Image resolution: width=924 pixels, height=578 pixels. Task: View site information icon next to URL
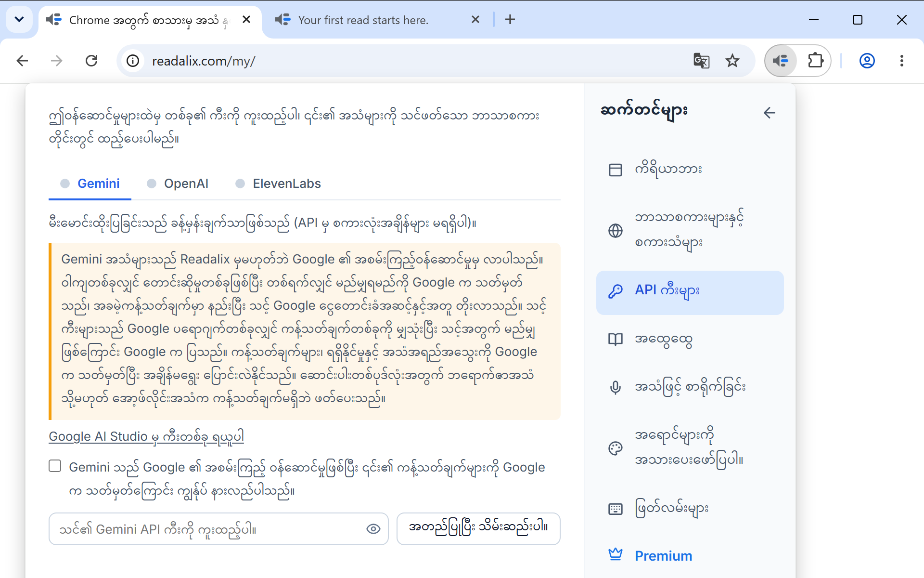[133, 61]
